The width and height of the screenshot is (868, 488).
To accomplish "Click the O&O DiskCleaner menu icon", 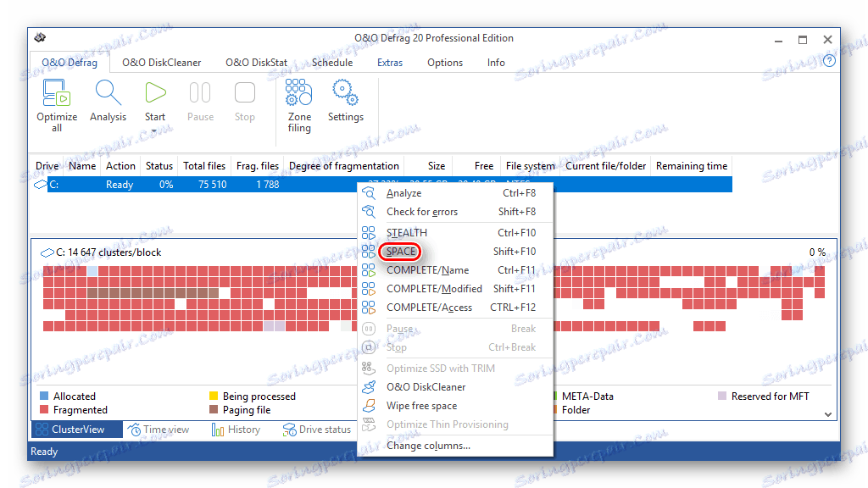I will click(369, 387).
